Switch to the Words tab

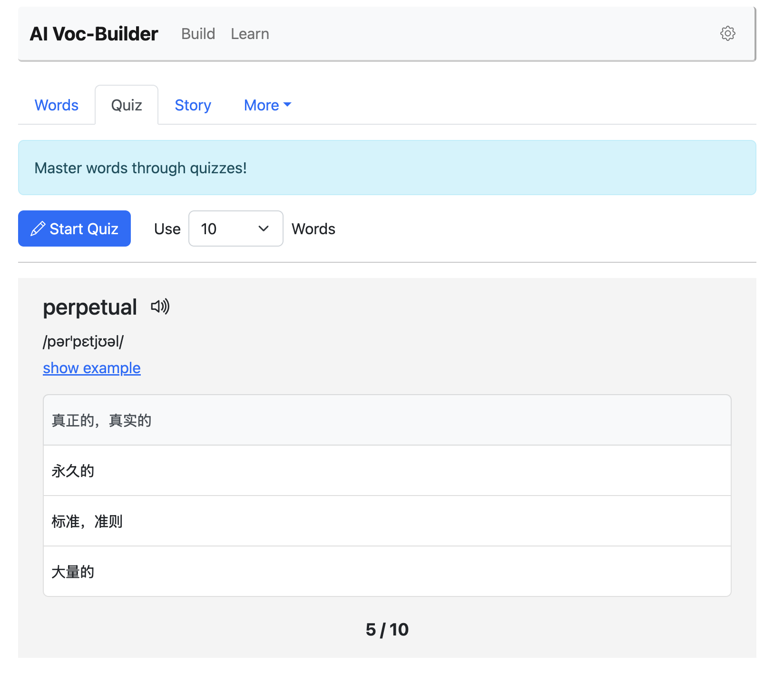click(57, 105)
